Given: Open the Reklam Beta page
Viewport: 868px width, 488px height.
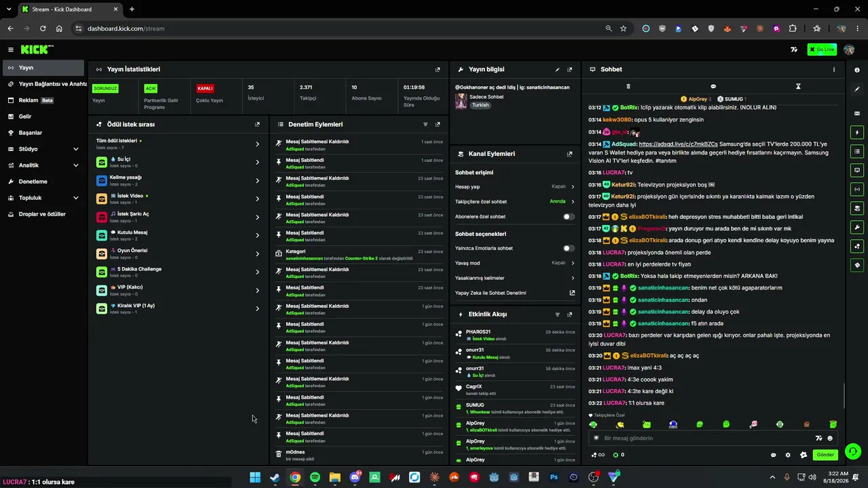Looking at the screenshot, I should pos(43,100).
